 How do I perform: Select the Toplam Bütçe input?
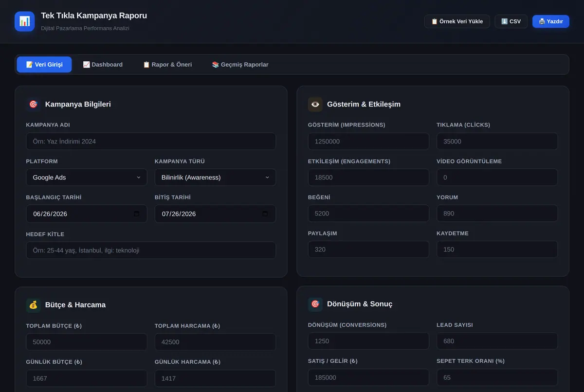click(x=87, y=342)
